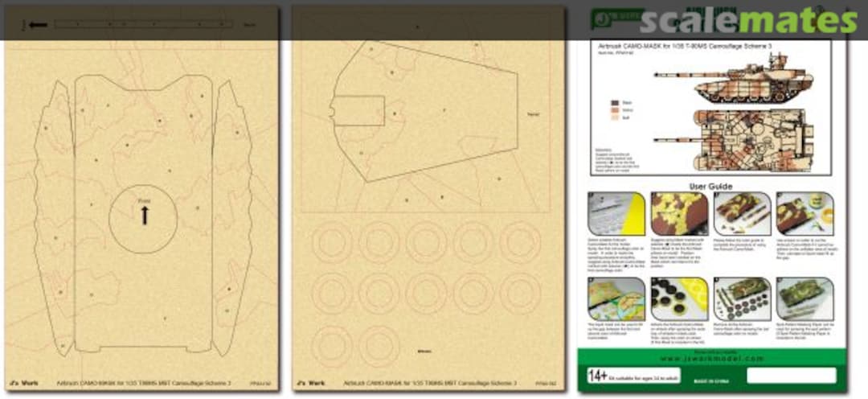Click the User Guide heading
Image resolution: width=868 pixels, height=399 pixels.
pos(710,186)
